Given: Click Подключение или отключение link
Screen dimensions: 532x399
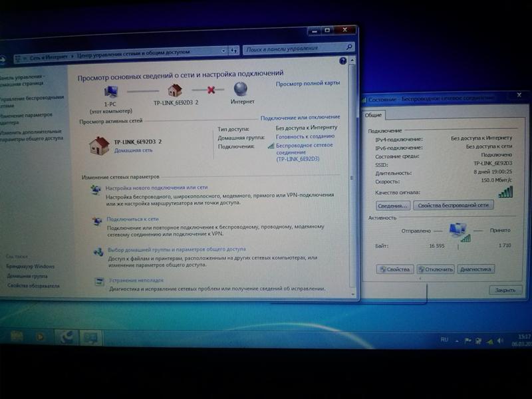Looking at the screenshot, I should pyautogui.click(x=301, y=117).
